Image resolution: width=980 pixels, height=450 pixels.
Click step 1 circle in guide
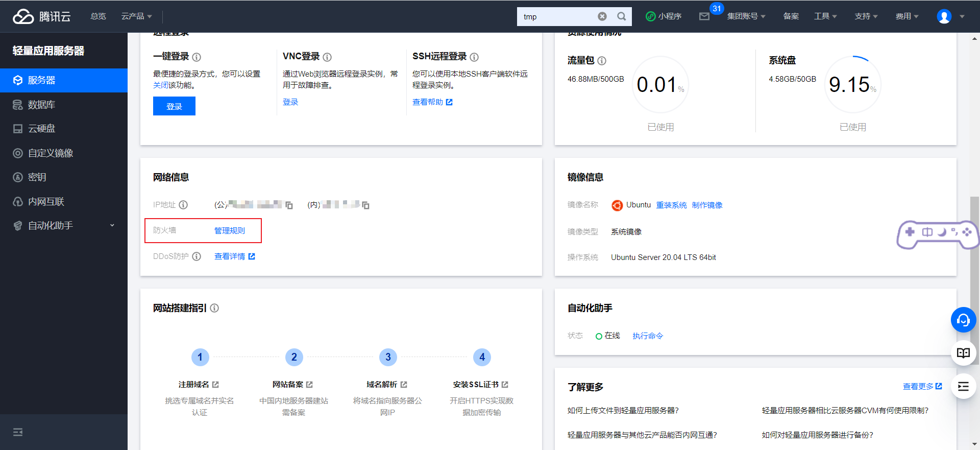pyautogui.click(x=200, y=357)
